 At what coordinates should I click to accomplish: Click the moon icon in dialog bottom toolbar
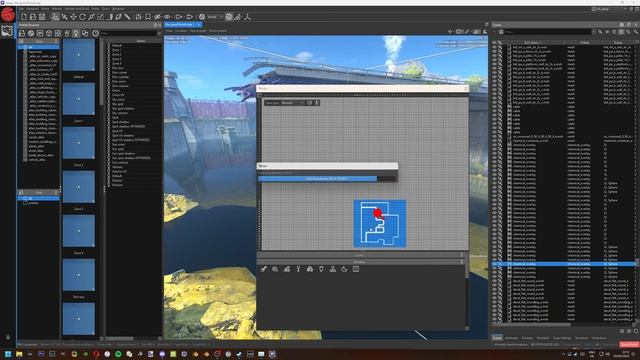(344, 269)
